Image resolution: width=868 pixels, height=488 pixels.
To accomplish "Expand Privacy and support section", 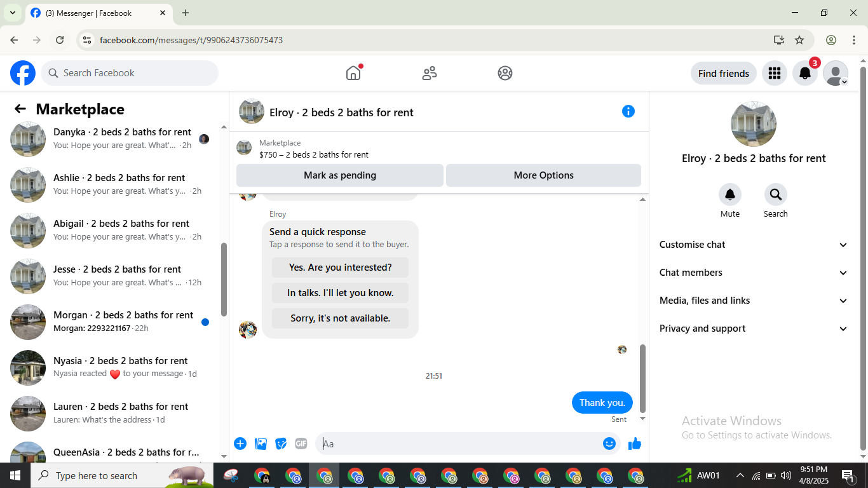I will pos(754,329).
